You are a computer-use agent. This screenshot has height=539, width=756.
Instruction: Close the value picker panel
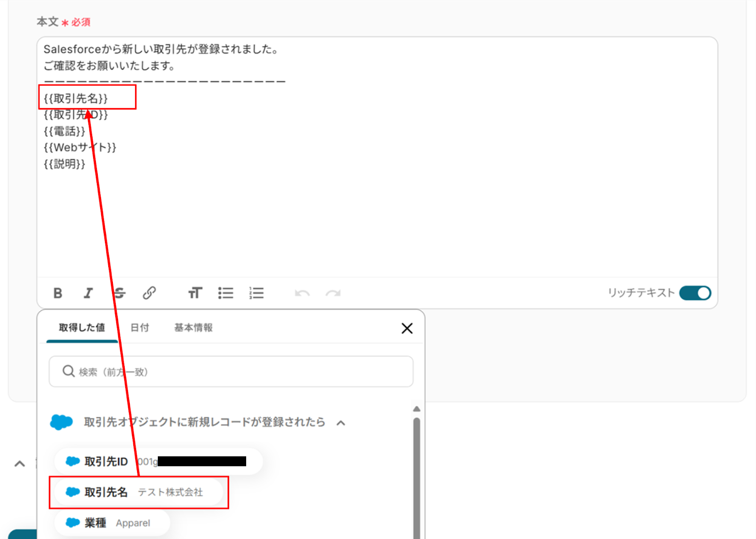click(407, 328)
